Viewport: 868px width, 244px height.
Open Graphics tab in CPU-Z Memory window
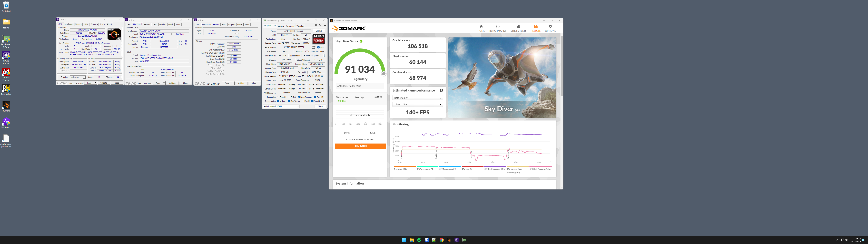232,24
